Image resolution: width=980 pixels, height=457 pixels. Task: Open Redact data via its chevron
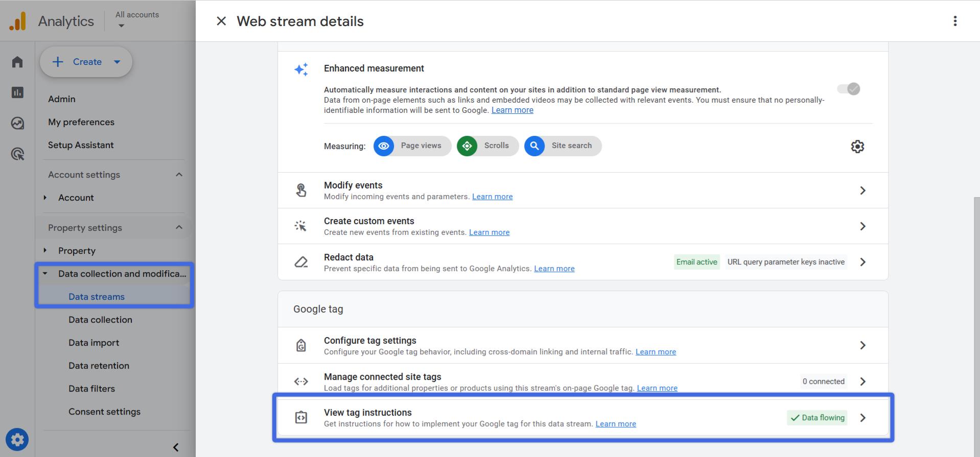pos(863,262)
